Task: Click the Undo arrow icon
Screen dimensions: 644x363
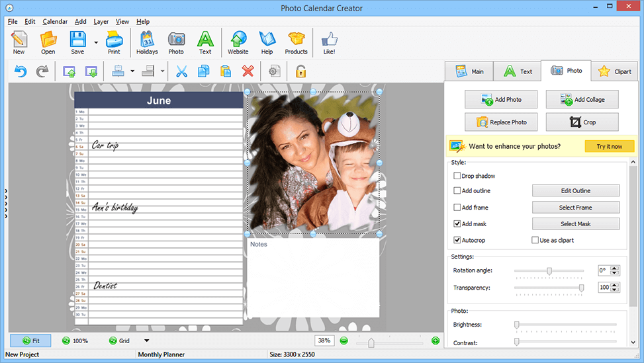Action: (x=21, y=71)
